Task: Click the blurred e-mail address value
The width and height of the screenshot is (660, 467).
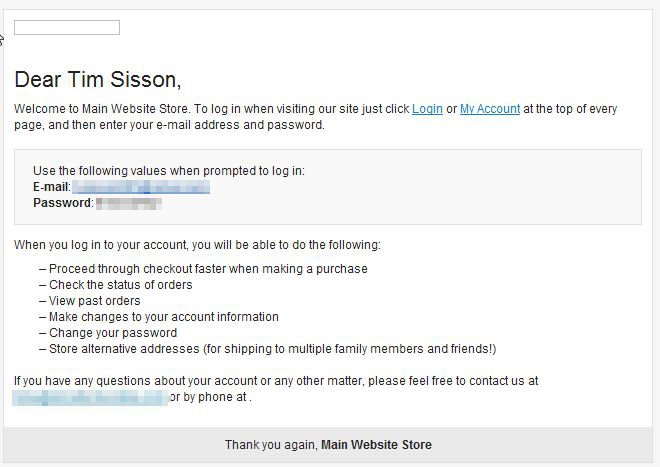Action: (141, 187)
